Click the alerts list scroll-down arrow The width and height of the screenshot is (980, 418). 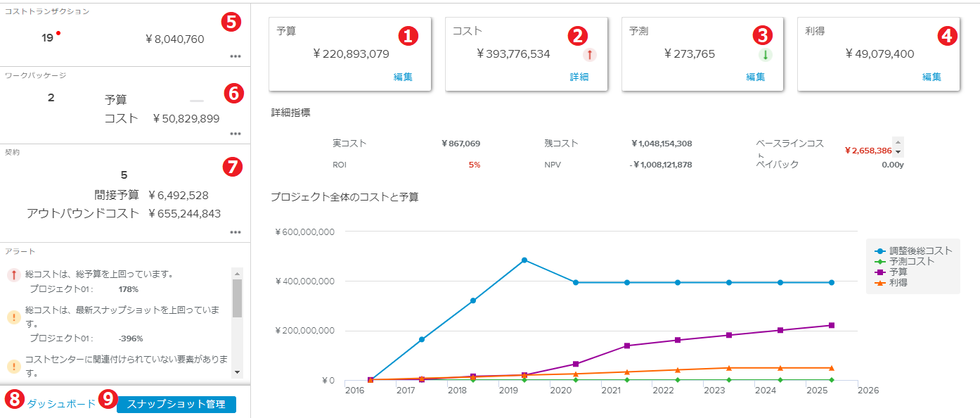[x=237, y=372]
